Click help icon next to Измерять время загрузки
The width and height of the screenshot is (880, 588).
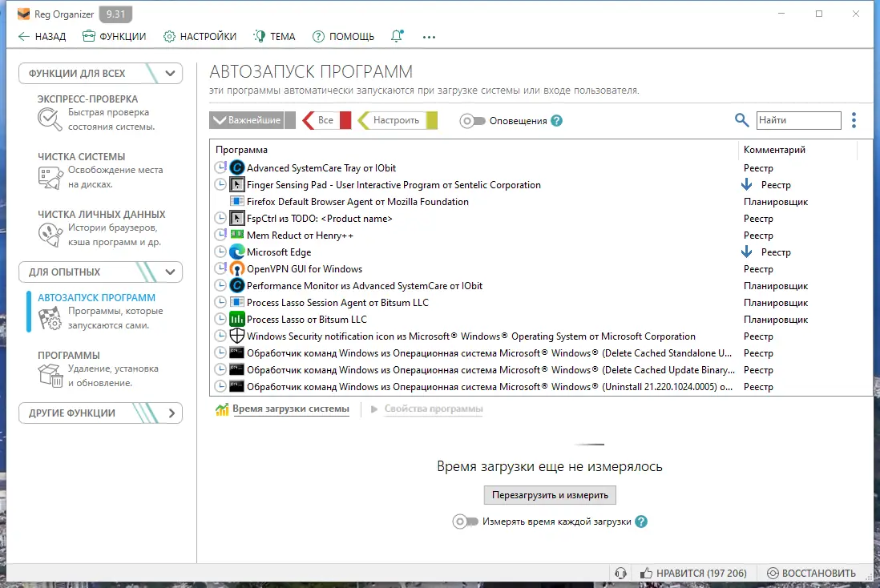point(641,522)
